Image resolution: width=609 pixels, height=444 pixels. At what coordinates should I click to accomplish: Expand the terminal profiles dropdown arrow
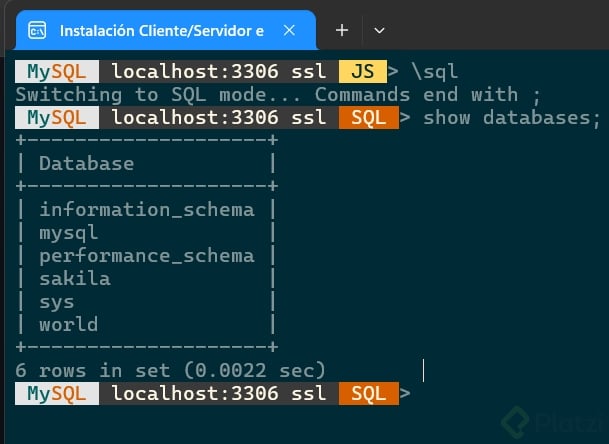point(379,30)
